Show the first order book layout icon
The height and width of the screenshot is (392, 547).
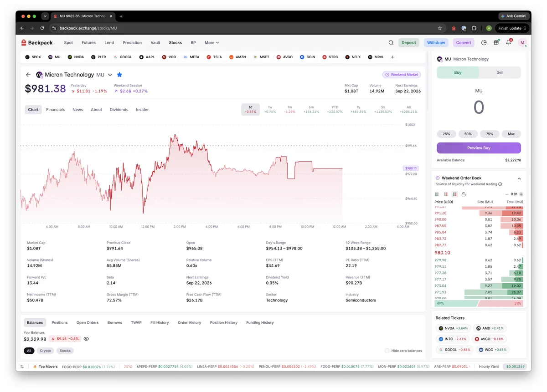pos(438,194)
